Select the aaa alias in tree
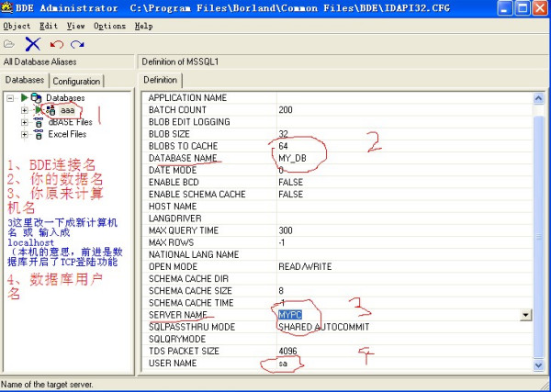Image resolution: width=551 pixels, height=392 pixels. 67,110
